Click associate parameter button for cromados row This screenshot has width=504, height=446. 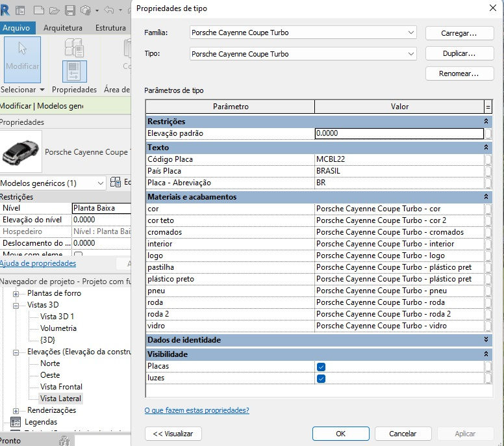tap(488, 232)
